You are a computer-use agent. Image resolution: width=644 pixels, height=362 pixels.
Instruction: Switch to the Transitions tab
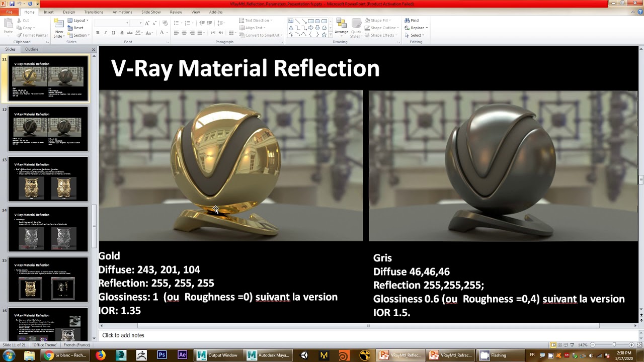pyautogui.click(x=94, y=12)
